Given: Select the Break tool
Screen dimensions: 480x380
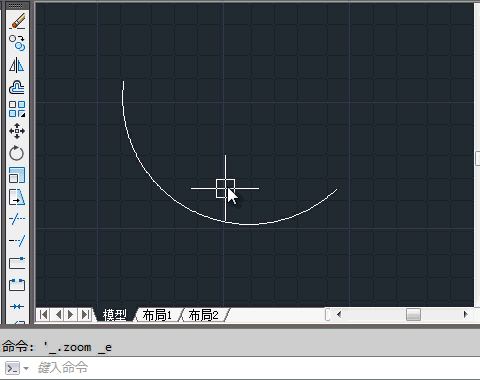Looking at the screenshot, I should pyautogui.click(x=17, y=285).
